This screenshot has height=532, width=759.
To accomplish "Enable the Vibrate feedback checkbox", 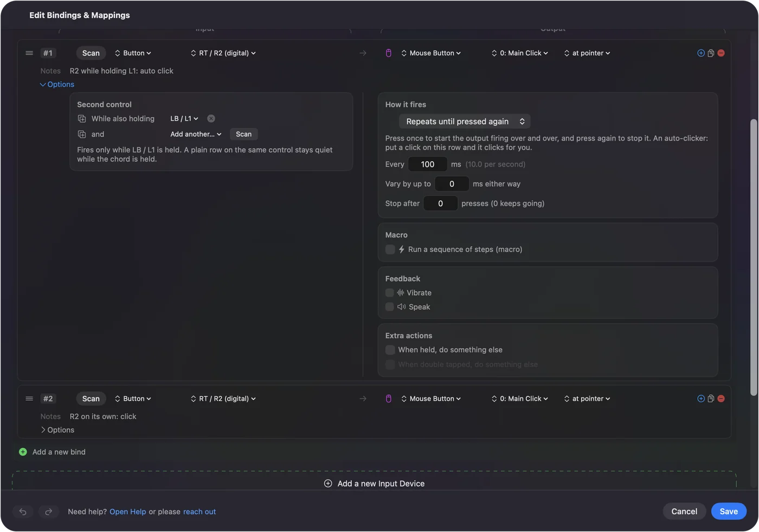I will [x=389, y=293].
